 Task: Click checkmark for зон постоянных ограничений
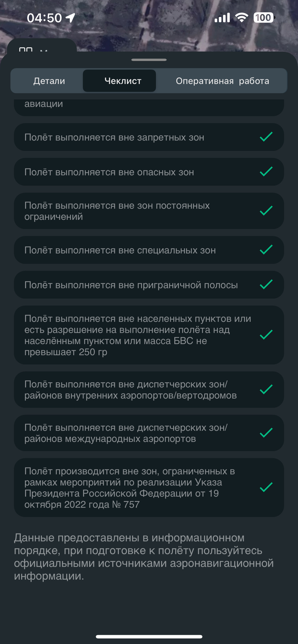pos(266,211)
